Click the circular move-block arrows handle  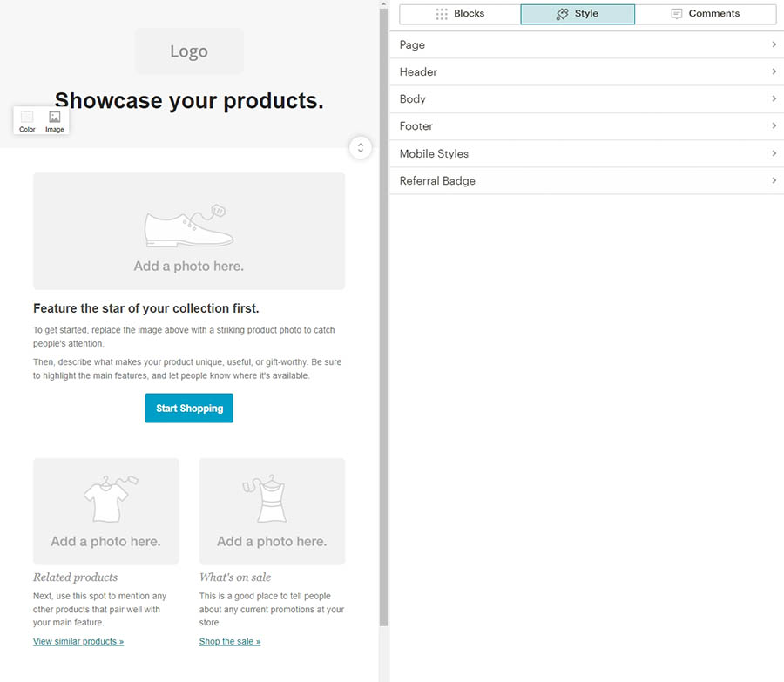(360, 148)
